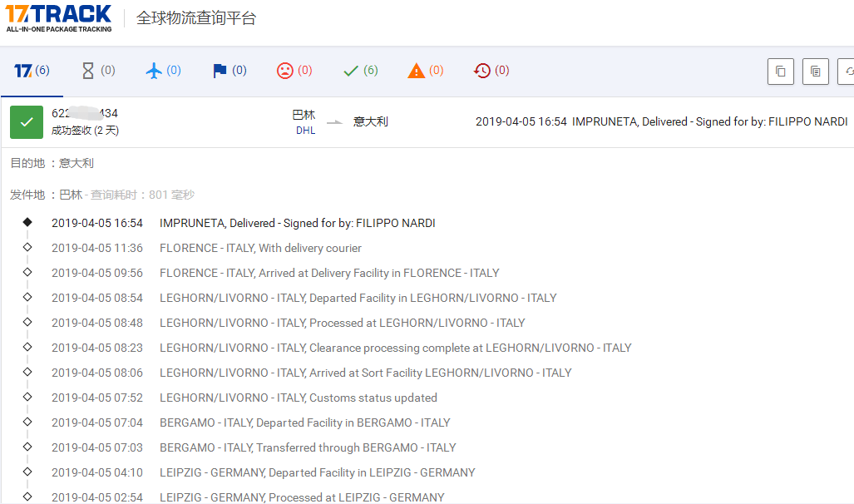Select the clock 'Expired' filter icon

point(482,70)
